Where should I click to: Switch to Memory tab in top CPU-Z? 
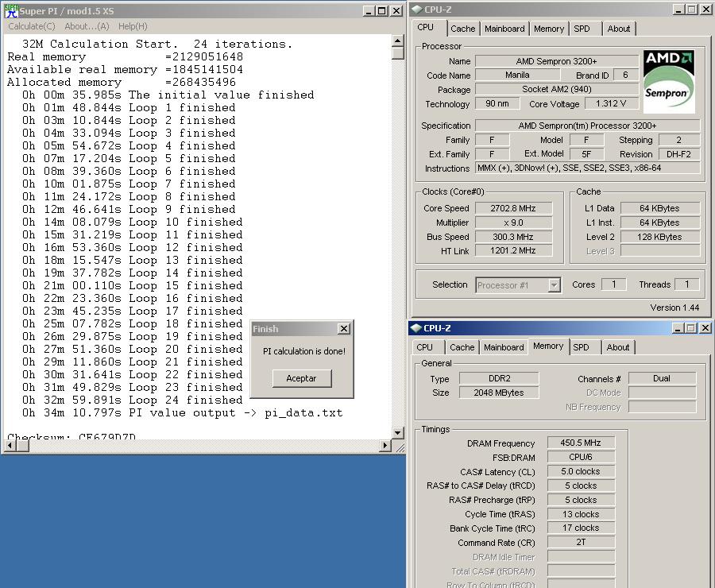click(548, 29)
